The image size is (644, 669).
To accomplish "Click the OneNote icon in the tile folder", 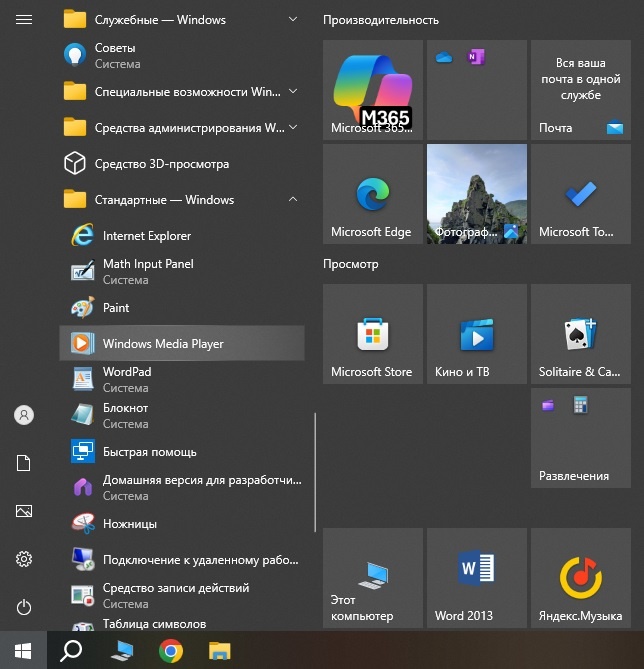I will [x=476, y=57].
